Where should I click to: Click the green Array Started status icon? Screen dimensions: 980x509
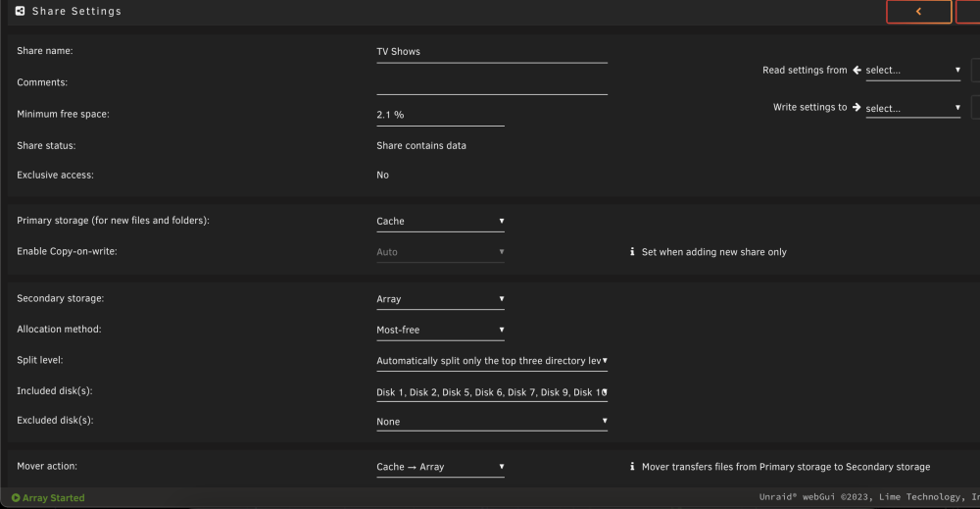click(16, 498)
